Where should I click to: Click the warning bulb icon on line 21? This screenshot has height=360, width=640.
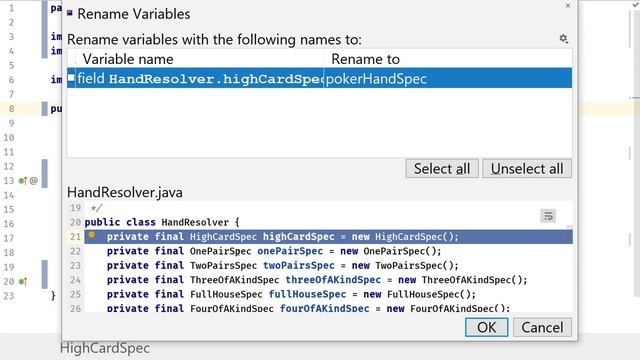click(92, 235)
